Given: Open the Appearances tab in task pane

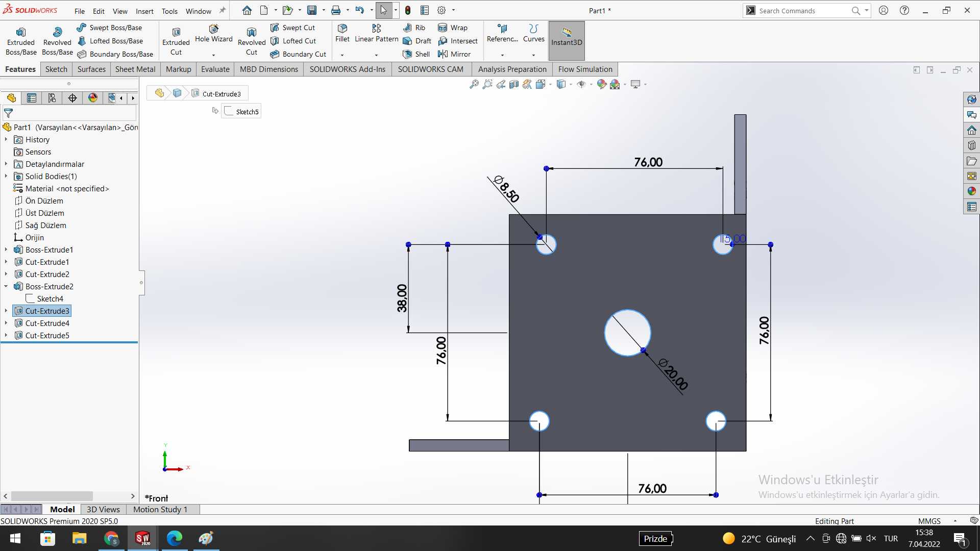Looking at the screenshot, I should click(x=971, y=191).
